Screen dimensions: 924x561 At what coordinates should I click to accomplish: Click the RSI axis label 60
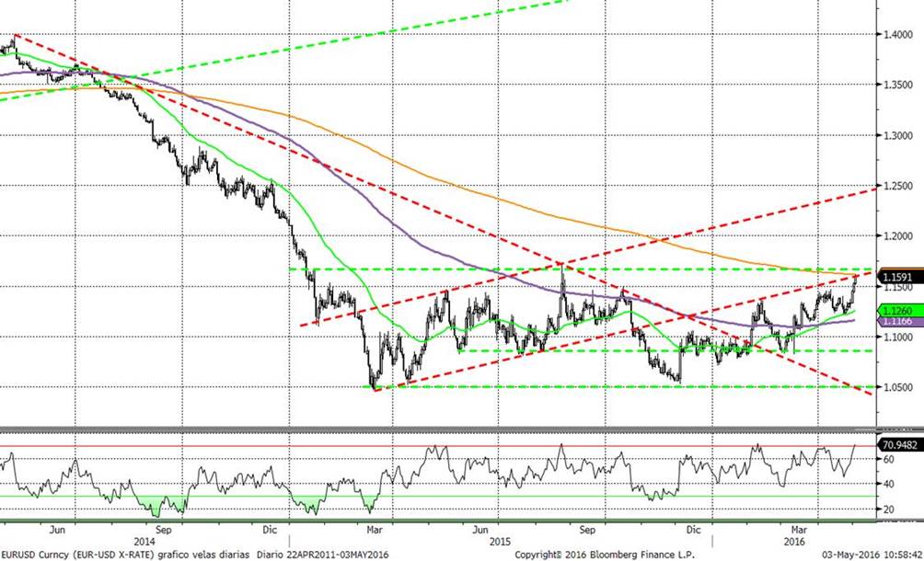coord(889,459)
